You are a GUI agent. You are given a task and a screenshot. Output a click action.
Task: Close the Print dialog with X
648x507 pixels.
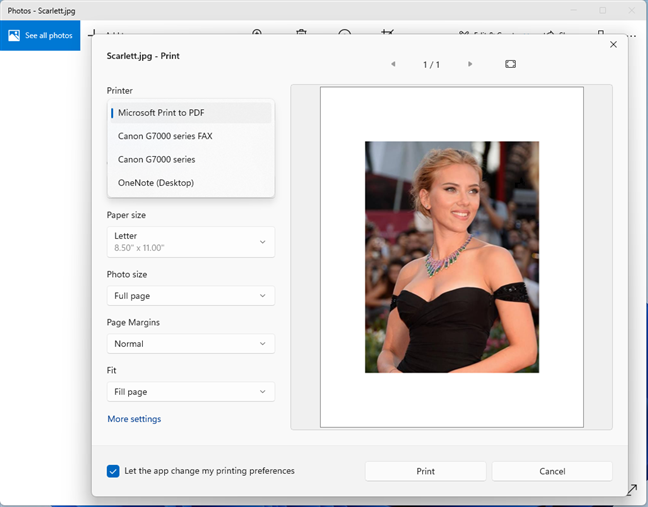[613, 44]
